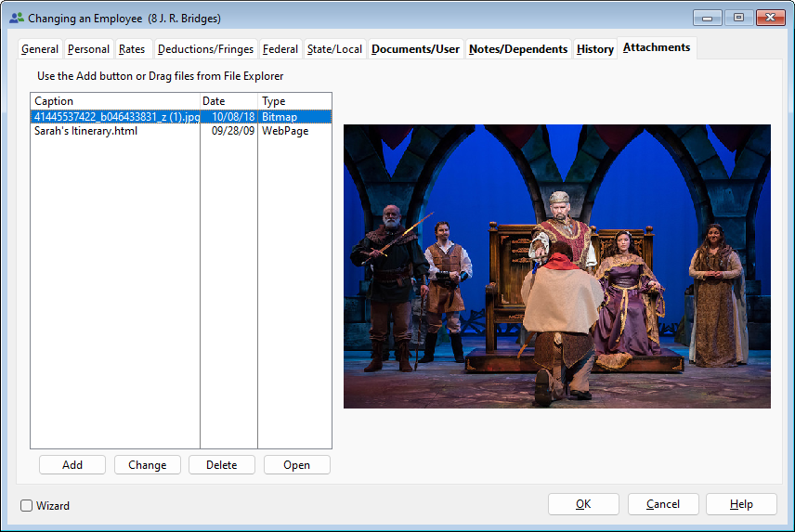Click the Add attachment button
Image resolution: width=795 pixels, height=532 pixels.
pos(72,465)
